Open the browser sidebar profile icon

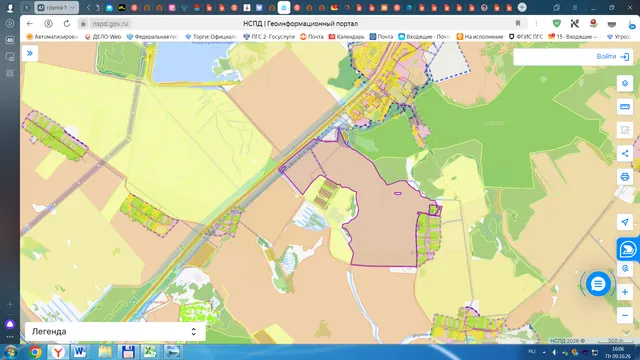(10, 7)
